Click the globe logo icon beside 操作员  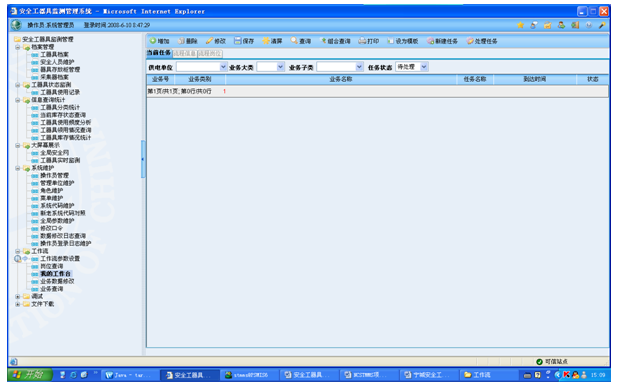pos(16,25)
